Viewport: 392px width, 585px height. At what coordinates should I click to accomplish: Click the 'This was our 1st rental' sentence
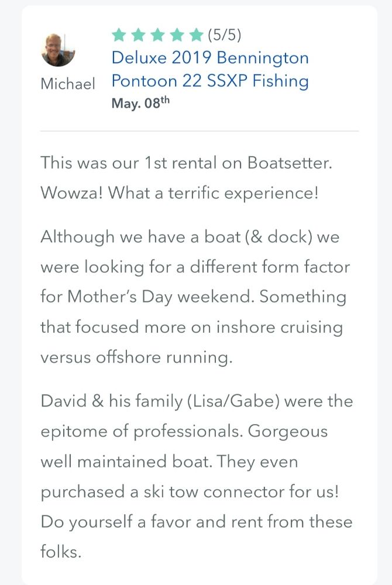(x=186, y=163)
